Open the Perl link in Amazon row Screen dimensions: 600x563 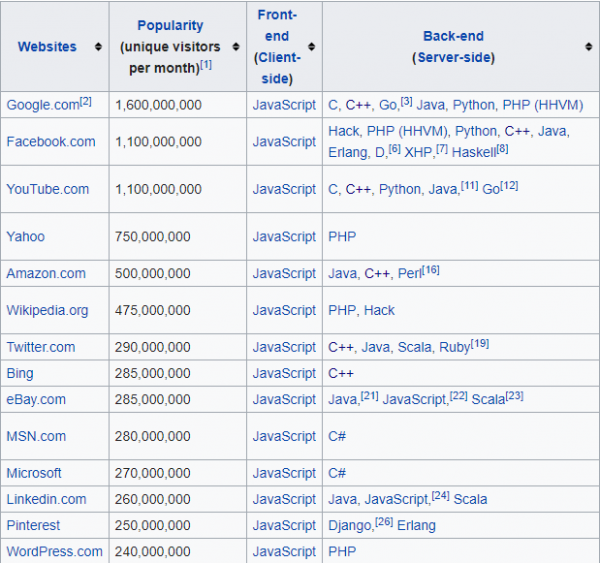[x=407, y=273]
